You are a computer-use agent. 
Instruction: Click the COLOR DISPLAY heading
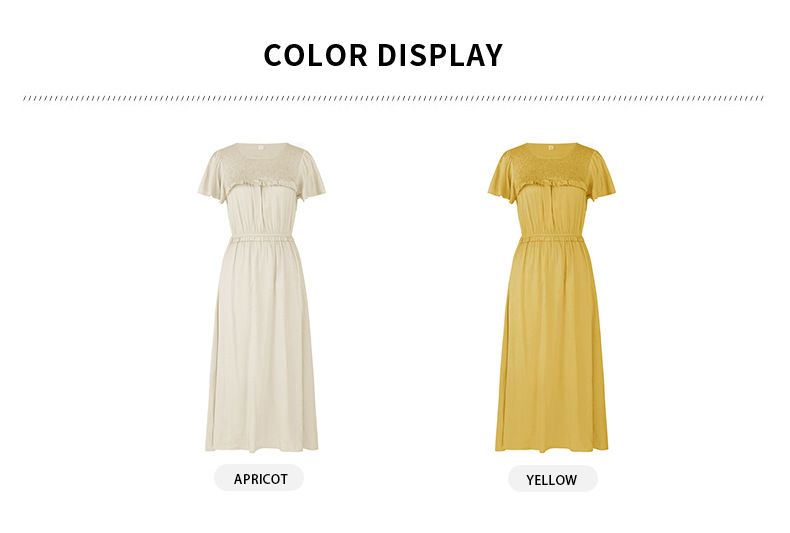tap(383, 55)
